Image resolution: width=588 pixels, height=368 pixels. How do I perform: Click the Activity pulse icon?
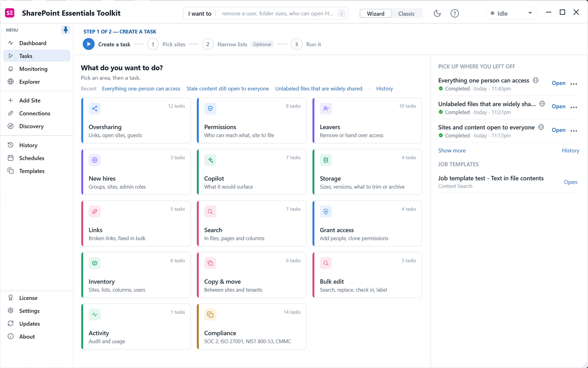(94, 315)
